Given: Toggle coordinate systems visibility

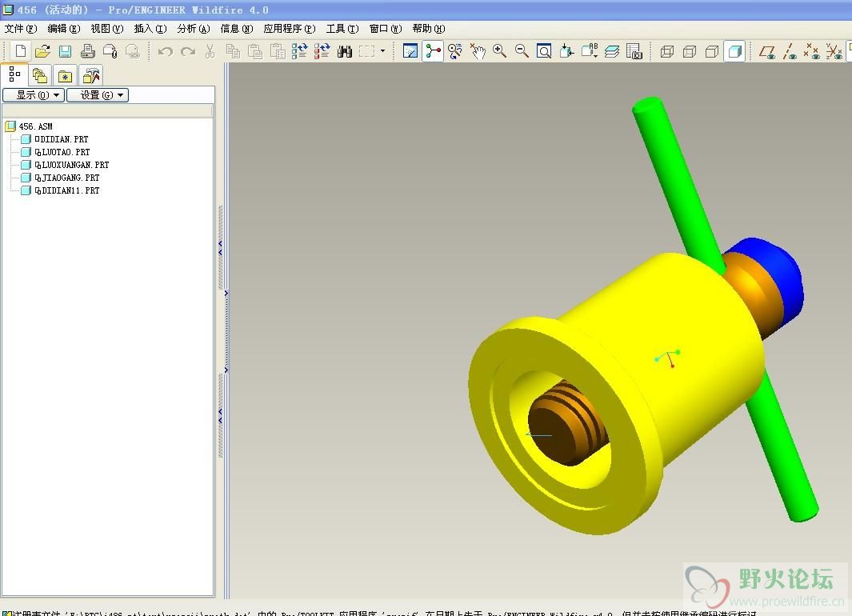Looking at the screenshot, I should pyautogui.click(x=834, y=51).
